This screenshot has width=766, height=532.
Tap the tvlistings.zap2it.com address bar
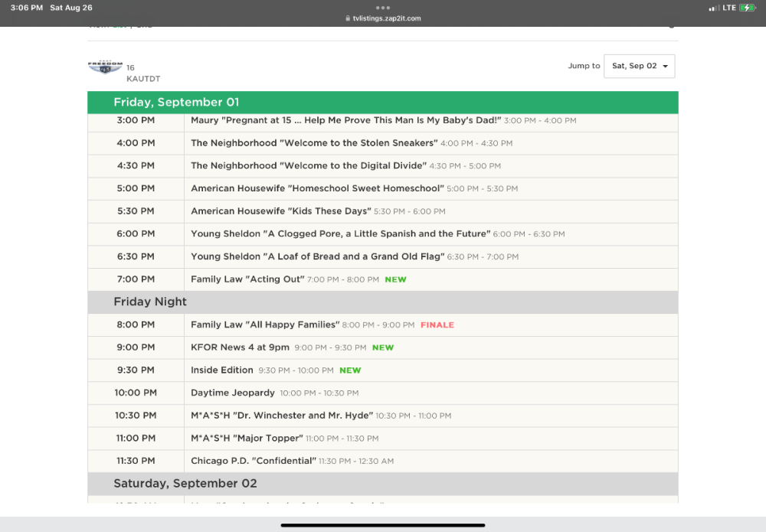(x=383, y=18)
